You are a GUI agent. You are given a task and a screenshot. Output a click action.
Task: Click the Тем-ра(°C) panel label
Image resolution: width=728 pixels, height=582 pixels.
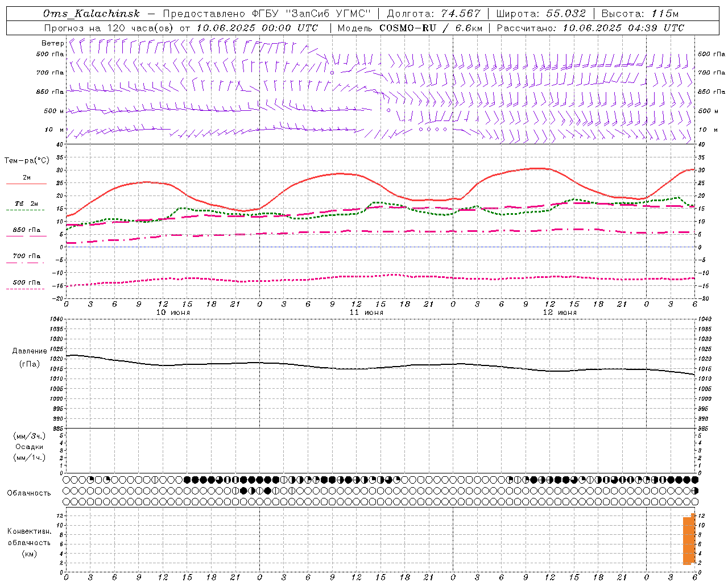coord(27,161)
